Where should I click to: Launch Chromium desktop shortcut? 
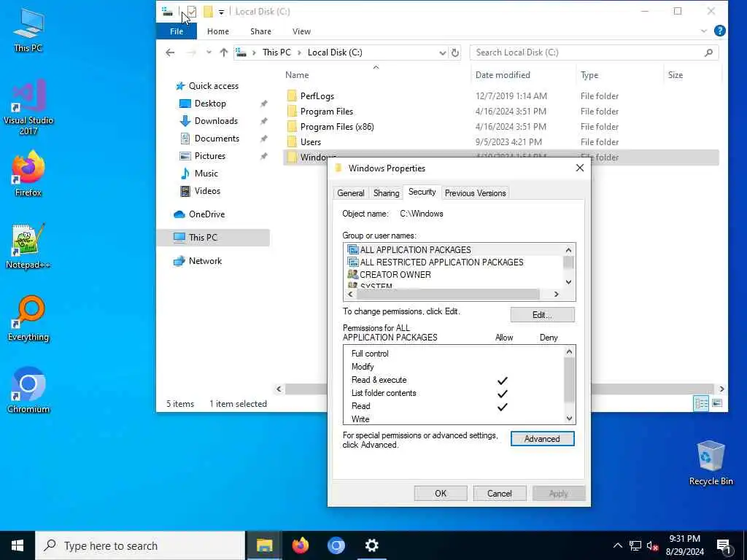click(28, 391)
